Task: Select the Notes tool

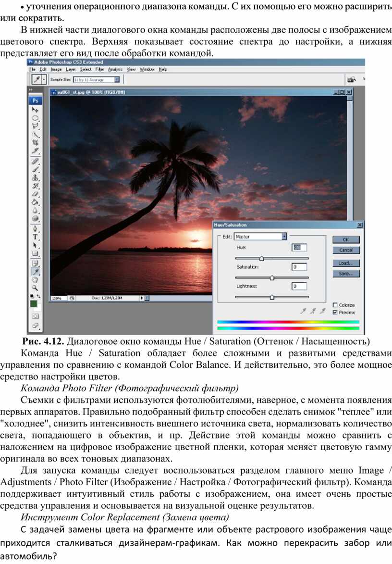Action: click(x=35, y=263)
